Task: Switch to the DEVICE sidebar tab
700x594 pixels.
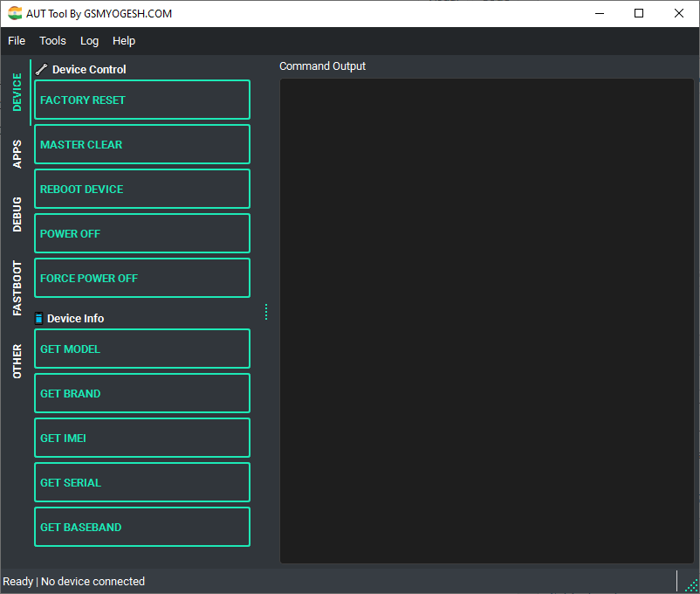Action: [x=17, y=90]
